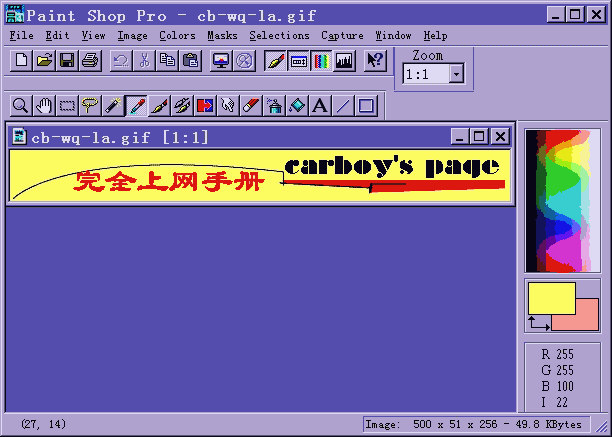
Task: Toggle the Histogram window button
Action: pos(344,60)
